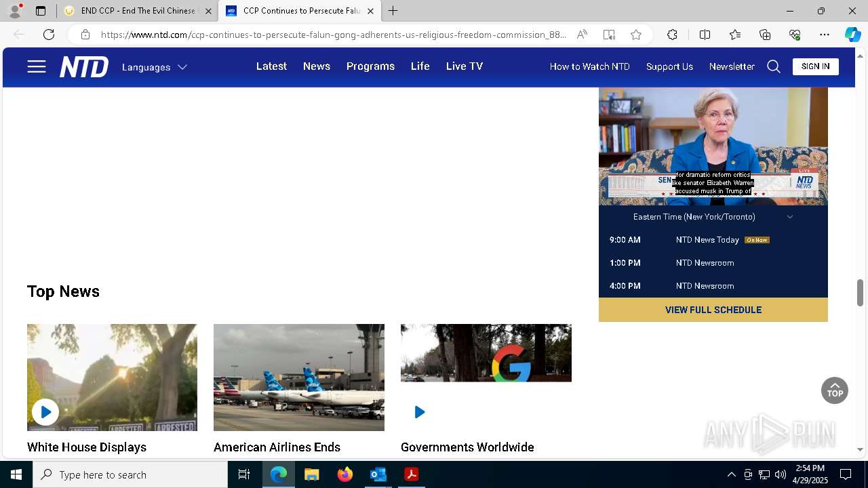Select the 4:00 PM NTD Newsroom listing
The image size is (868, 488).
pyautogui.click(x=713, y=286)
